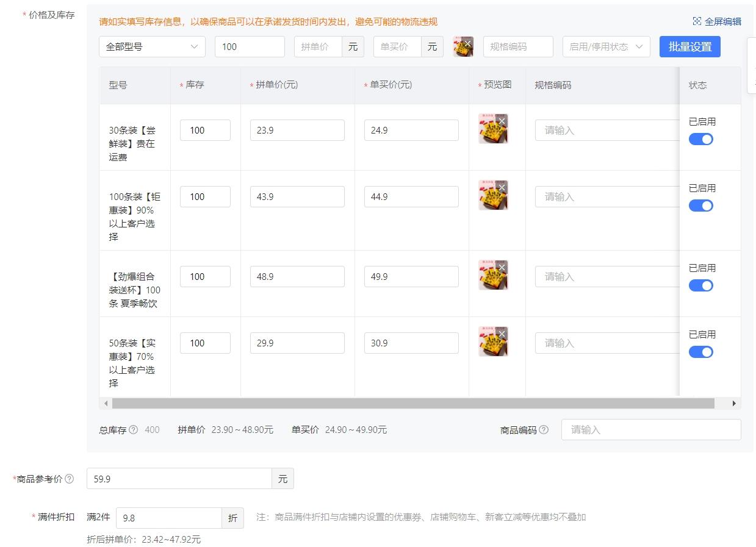
Task: Click the 批量设置 batch settings button
Action: tap(689, 46)
